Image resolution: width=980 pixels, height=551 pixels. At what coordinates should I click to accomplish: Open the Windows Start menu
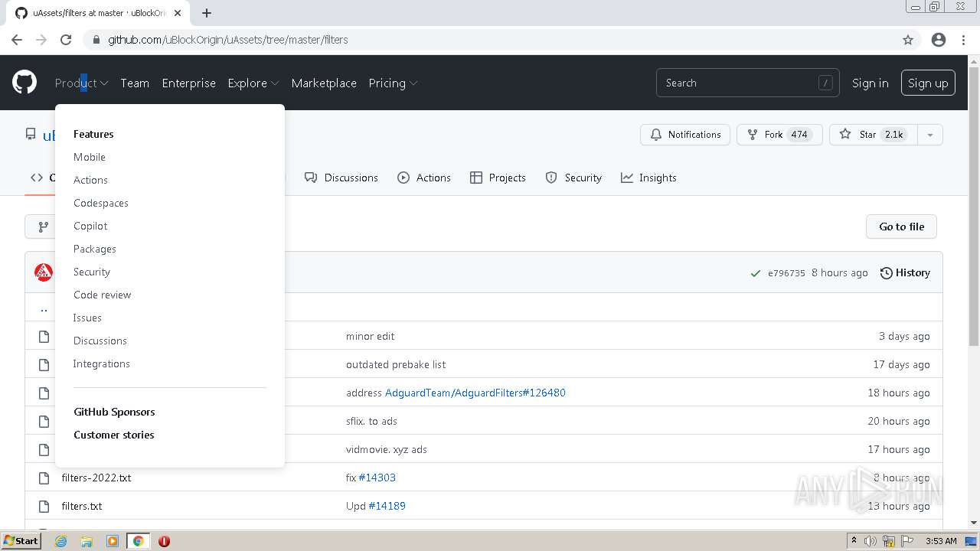(x=21, y=541)
